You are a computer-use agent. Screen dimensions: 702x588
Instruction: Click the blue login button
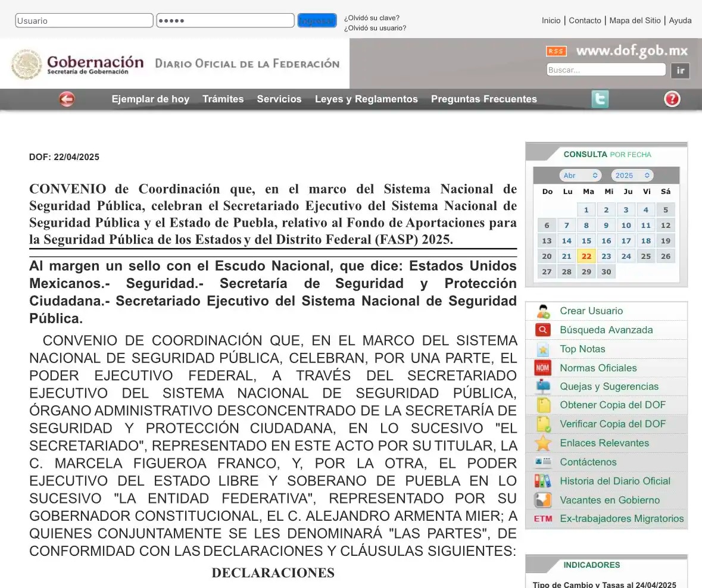coord(317,21)
